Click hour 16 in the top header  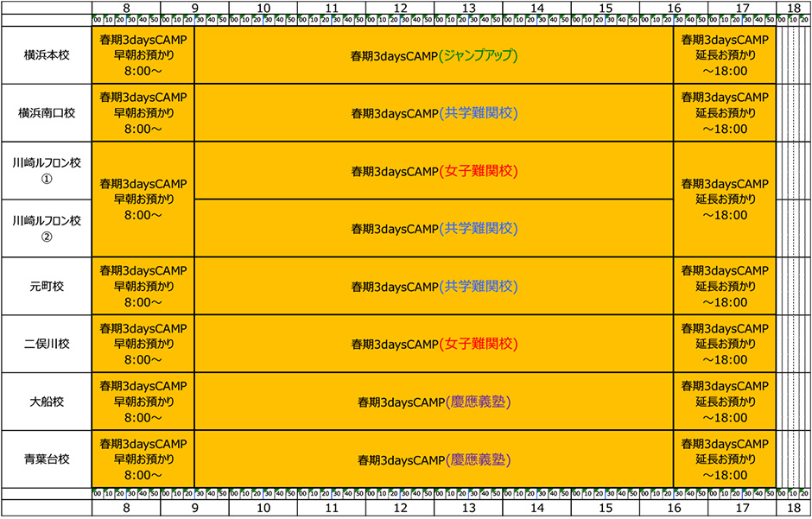click(x=674, y=8)
